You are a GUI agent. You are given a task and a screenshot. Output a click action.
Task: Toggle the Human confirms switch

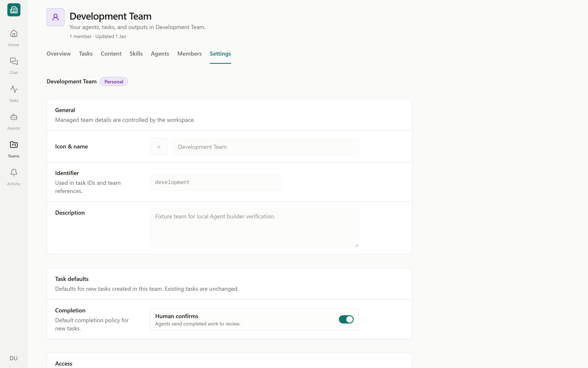tap(346, 319)
